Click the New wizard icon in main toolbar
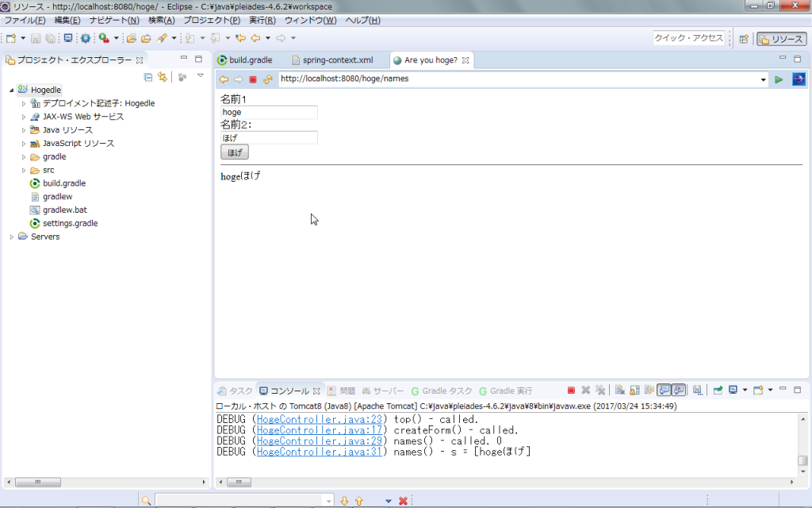Image resolution: width=812 pixels, height=508 pixels. coord(11,38)
